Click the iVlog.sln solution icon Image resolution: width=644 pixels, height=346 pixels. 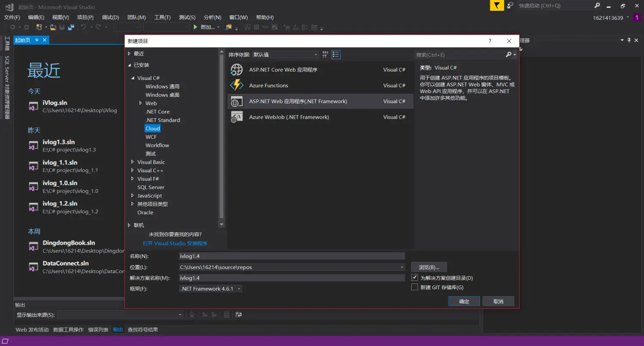coord(33,107)
